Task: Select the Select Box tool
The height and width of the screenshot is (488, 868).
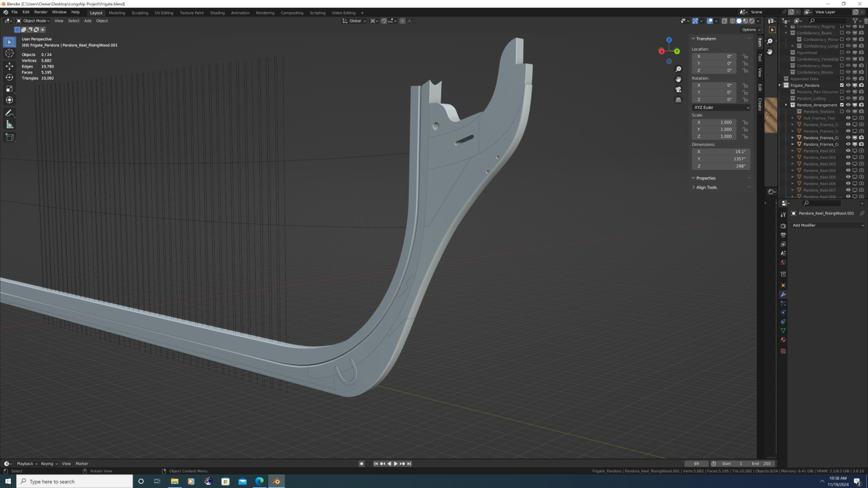Action: point(9,42)
